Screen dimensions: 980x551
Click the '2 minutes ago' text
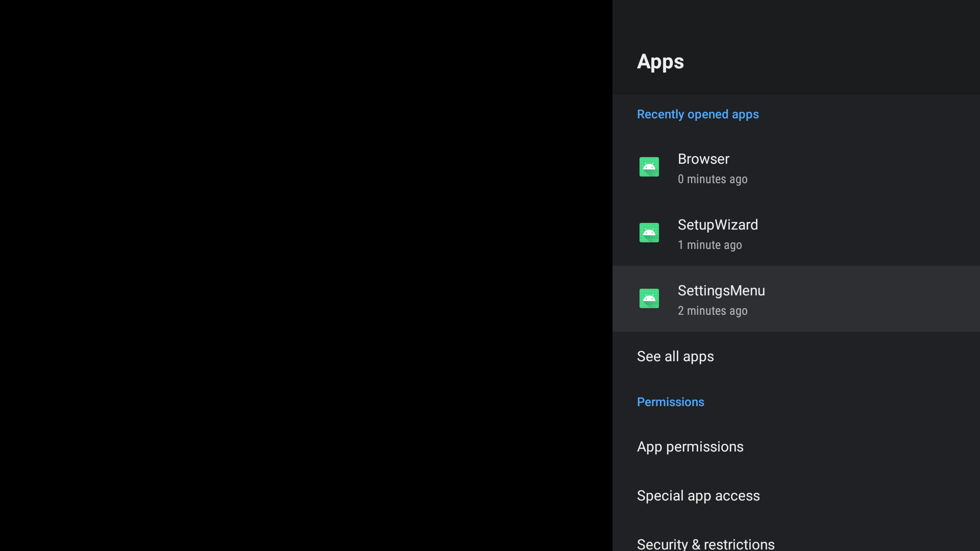(713, 311)
